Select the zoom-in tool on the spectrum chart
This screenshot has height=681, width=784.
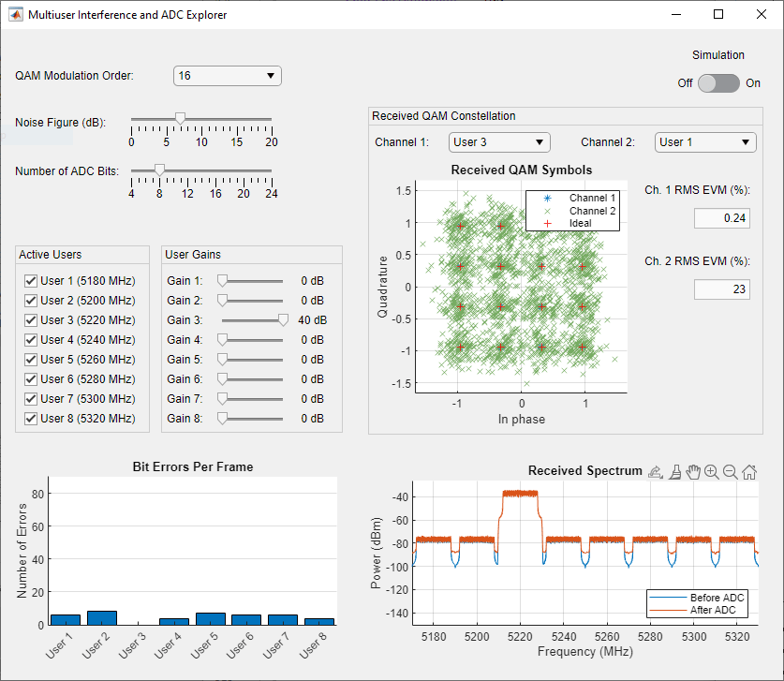coord(712,471)
